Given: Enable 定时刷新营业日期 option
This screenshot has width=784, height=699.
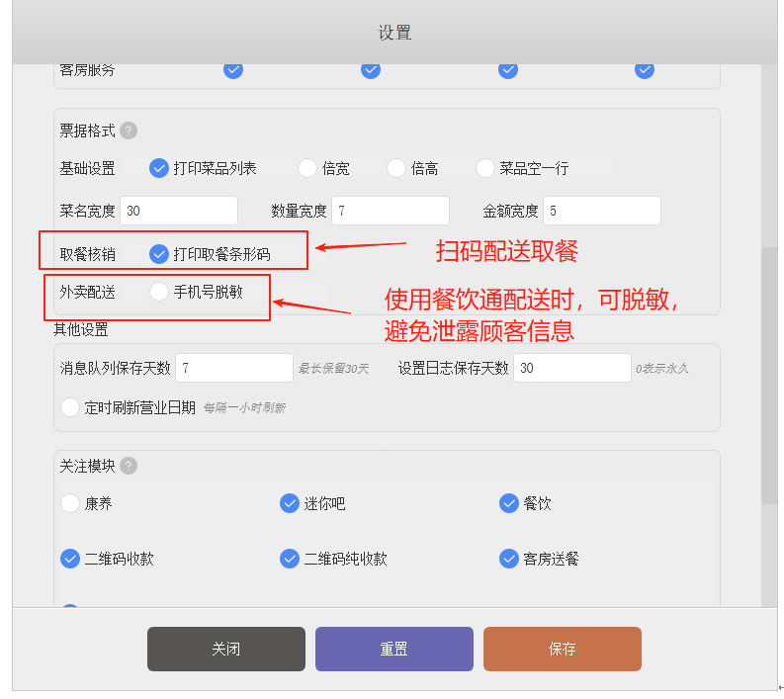Looking at the screenshot, I should 70,407.
